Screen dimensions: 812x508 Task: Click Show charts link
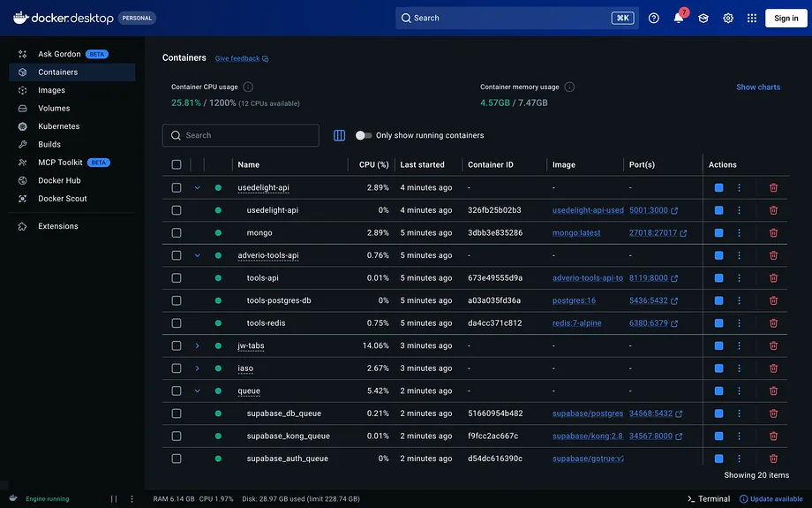coord(758,87)
